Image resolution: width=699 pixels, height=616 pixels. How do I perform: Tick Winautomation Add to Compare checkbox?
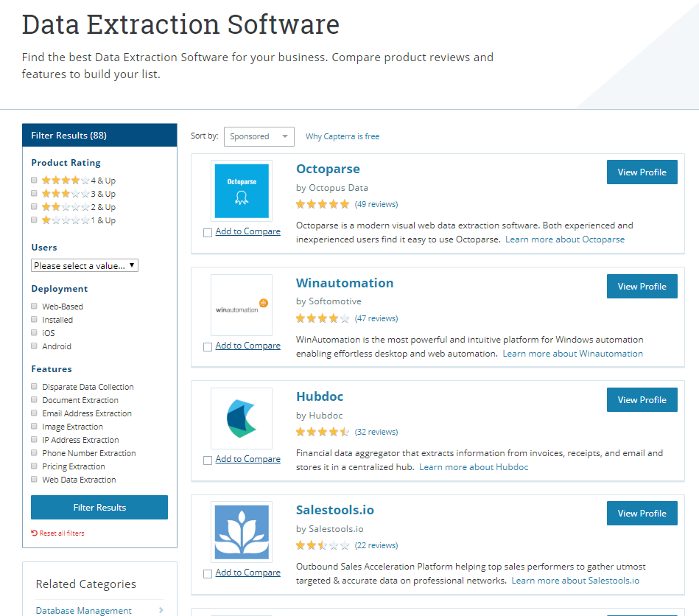pyautogui.click(x=207, y=347)
